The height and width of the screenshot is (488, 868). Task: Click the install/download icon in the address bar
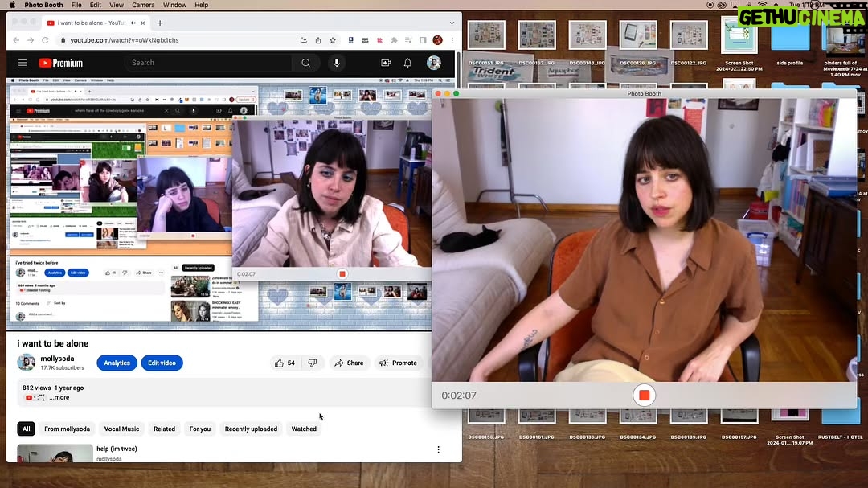pos(303,40)
